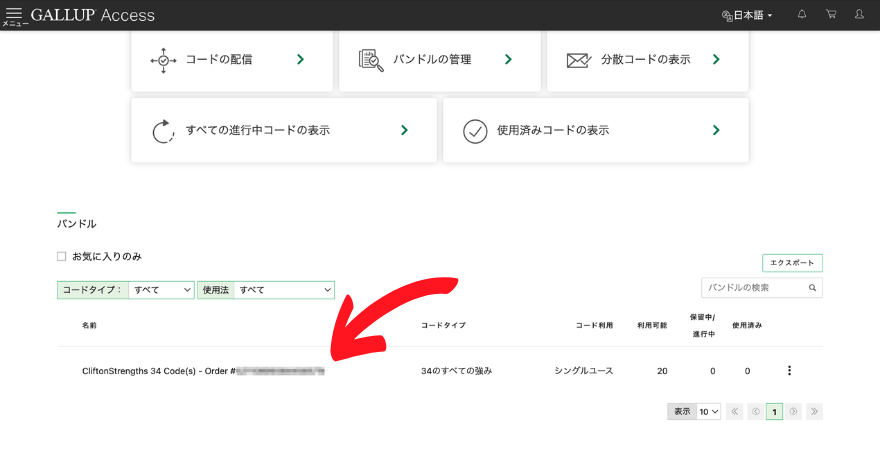Sort by the 使用済み column header

pos(747,325)
